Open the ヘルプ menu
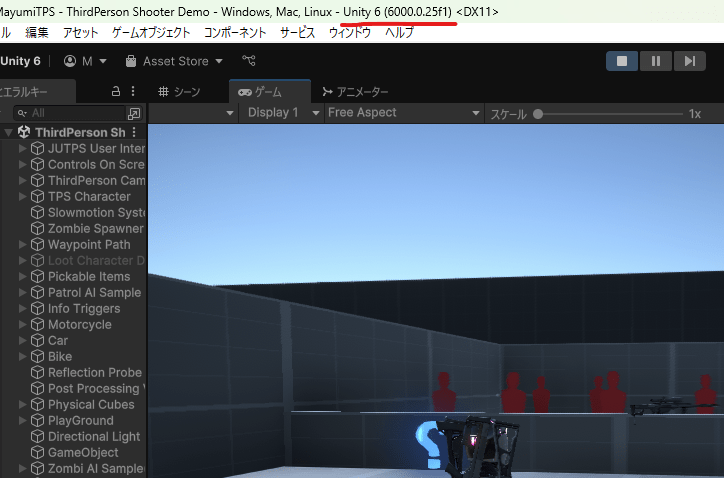Image resolution: width=724 pixels, height=478 pixels. coord(399,33)
